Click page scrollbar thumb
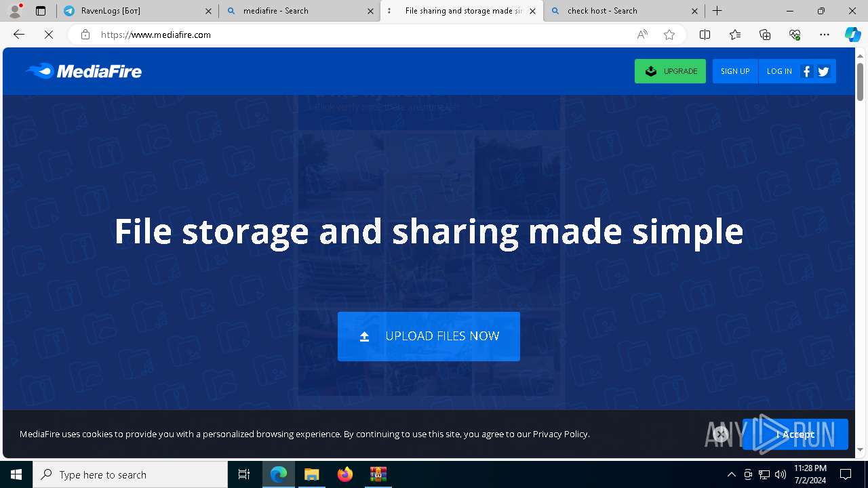The image size is (868, 488). tap(861, 81)
